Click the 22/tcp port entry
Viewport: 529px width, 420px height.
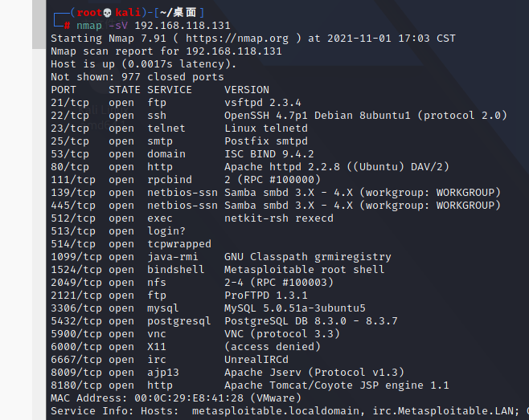coord(70,116)
